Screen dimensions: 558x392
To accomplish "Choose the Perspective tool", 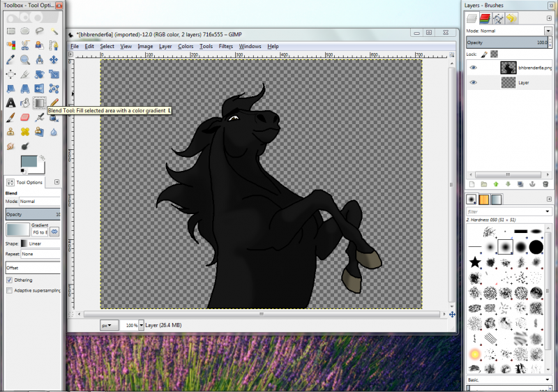I will click(x=25, y=89).
